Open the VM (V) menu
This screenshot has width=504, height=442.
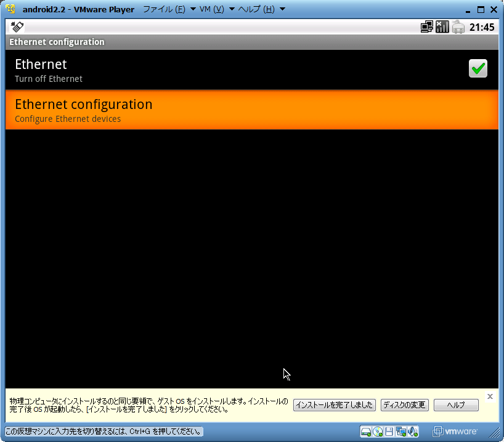coord(211,9)
